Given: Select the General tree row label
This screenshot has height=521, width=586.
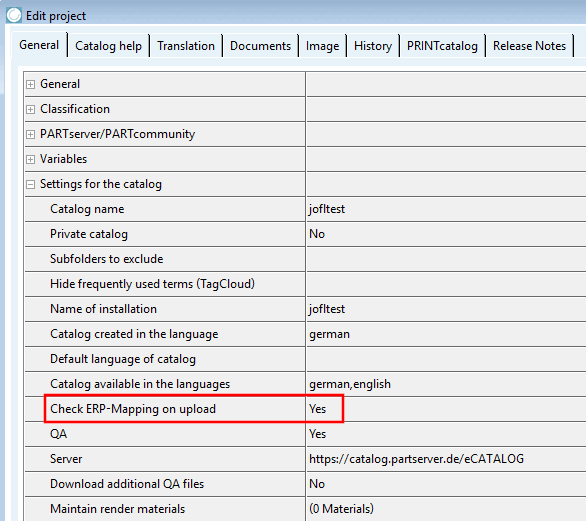Looking at the screenshot, I should (60, 84).
